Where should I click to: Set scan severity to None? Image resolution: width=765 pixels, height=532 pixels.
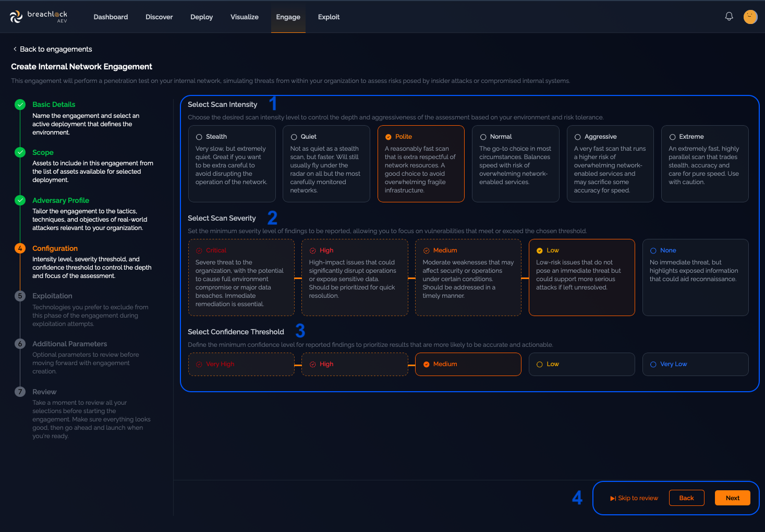pyautogui.click(x=696, y=277)
